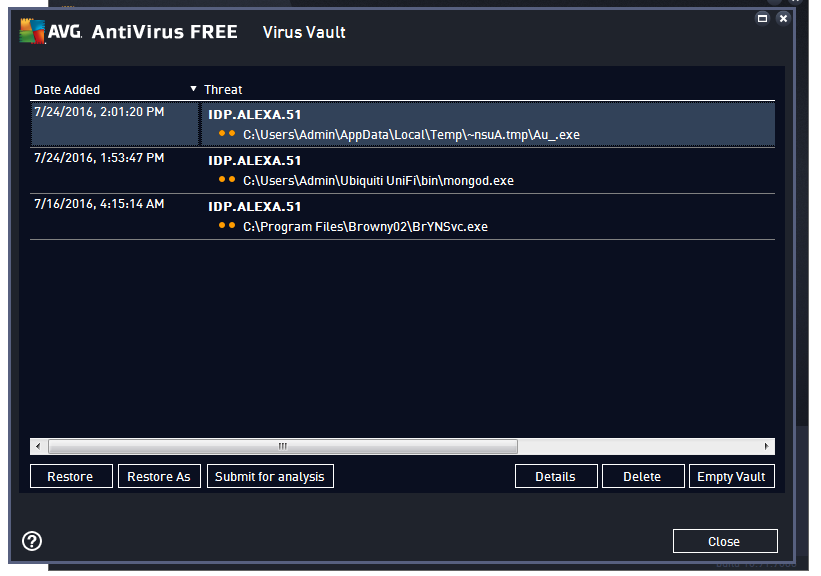
Task: Sort by Date Added column header
Action: tap(67, 90)
